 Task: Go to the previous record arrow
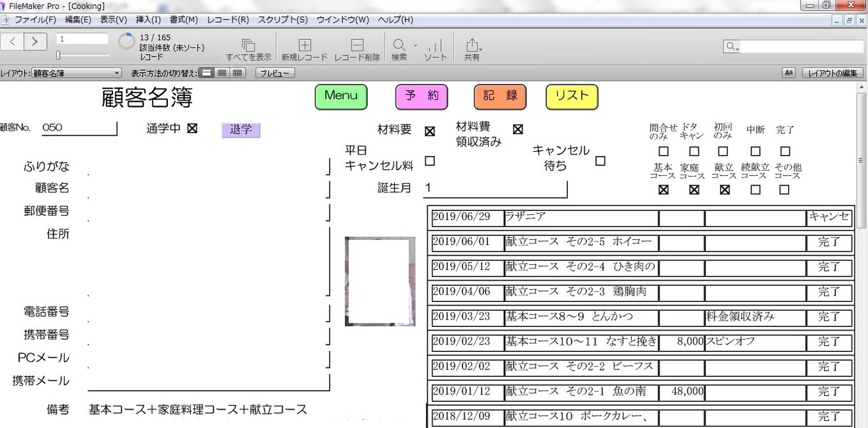[x=13, y=42]
